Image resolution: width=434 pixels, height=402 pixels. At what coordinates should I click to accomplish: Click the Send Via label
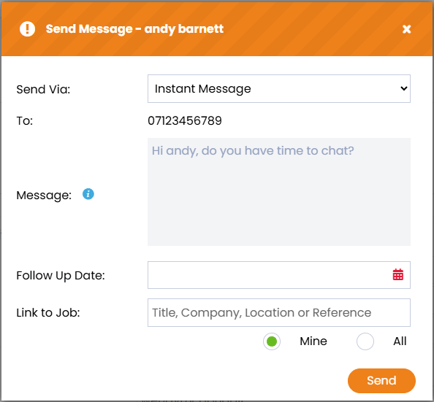[x=43, y=89]
